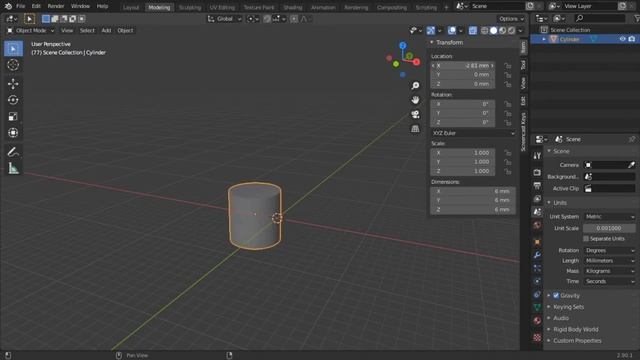Open the Tool properties tab icon

[537, 156]
